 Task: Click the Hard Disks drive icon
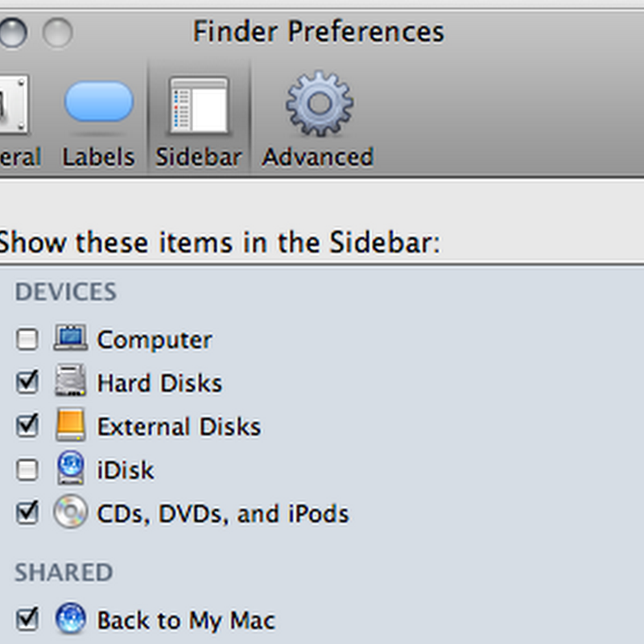pos(70,382)
